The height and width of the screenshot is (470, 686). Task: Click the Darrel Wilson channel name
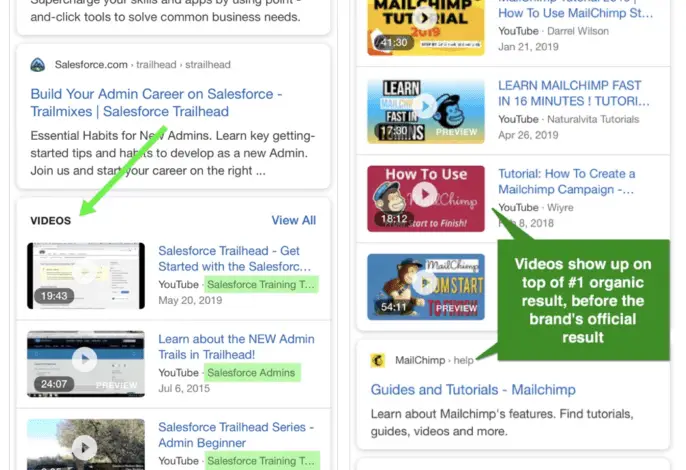coord(578,31)
